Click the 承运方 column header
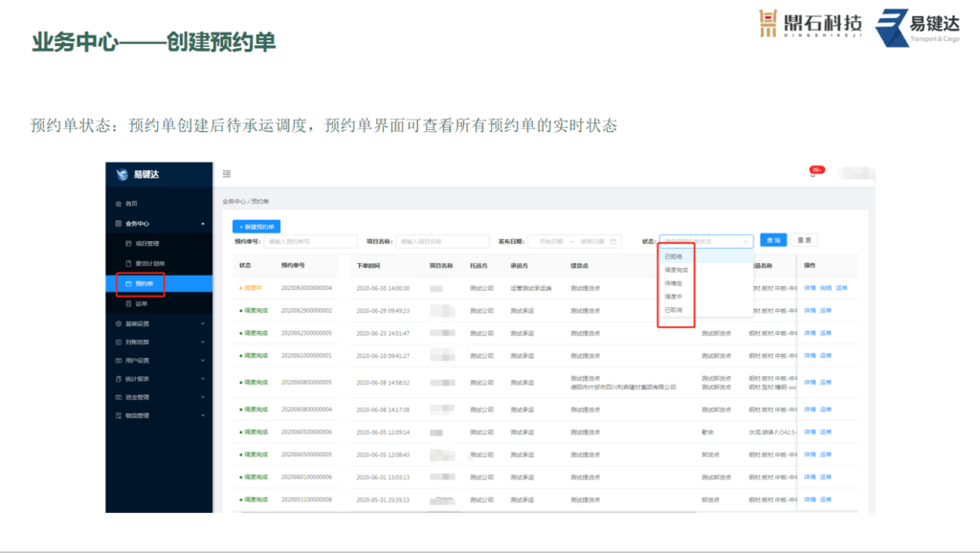980x553 pixels. [519, 266]
